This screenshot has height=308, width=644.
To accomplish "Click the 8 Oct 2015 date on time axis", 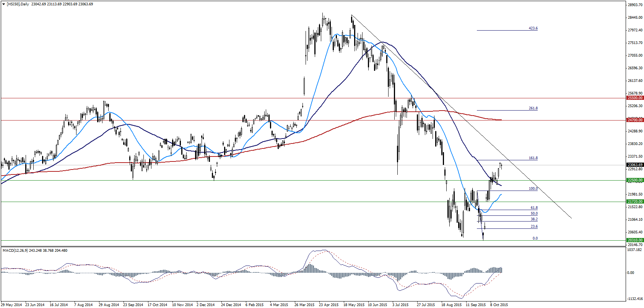I will pos(499,305).
